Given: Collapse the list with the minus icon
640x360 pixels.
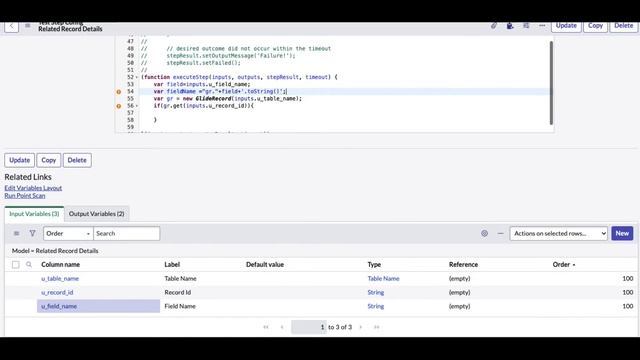Looking at the screenshot, I should [500, 233].
